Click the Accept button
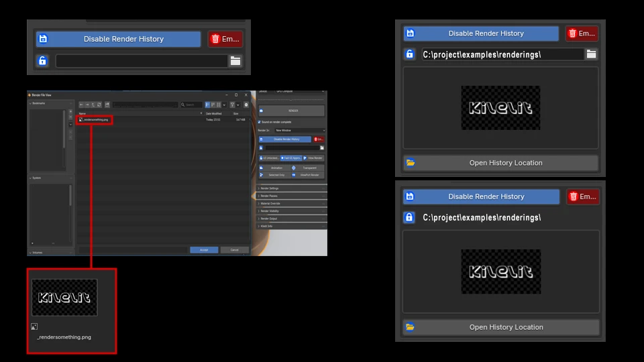 204,249
